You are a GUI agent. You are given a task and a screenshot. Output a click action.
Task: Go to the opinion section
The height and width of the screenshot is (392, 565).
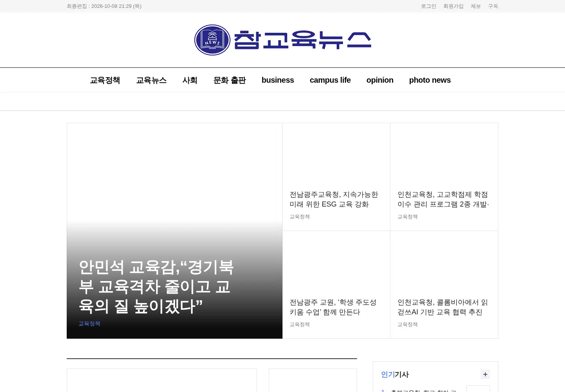tap(380, 80)
